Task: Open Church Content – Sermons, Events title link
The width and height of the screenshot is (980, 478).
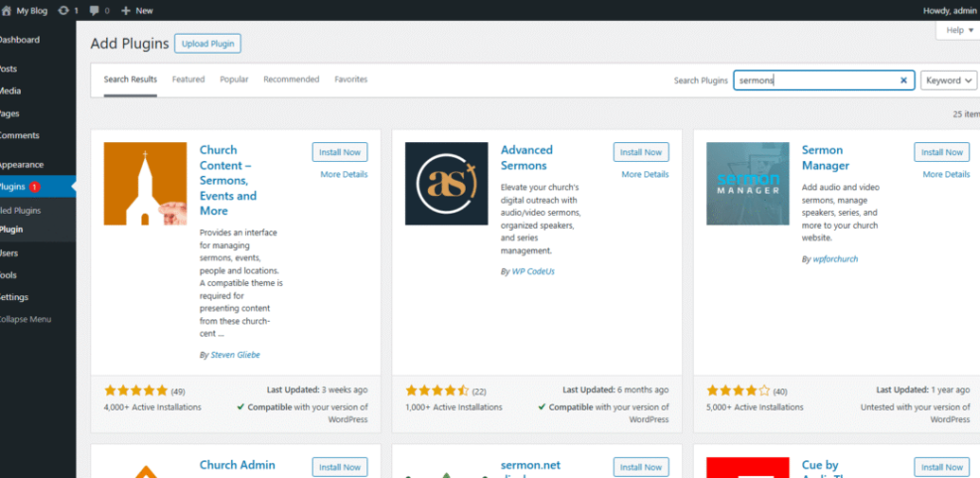Action: (x=228, y=180)
